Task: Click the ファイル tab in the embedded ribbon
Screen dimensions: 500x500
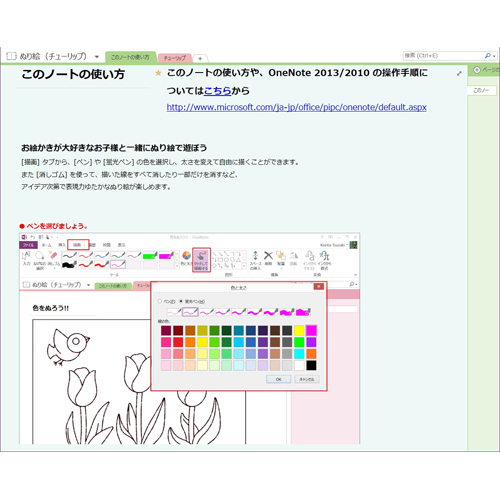Action: point(28,245)
